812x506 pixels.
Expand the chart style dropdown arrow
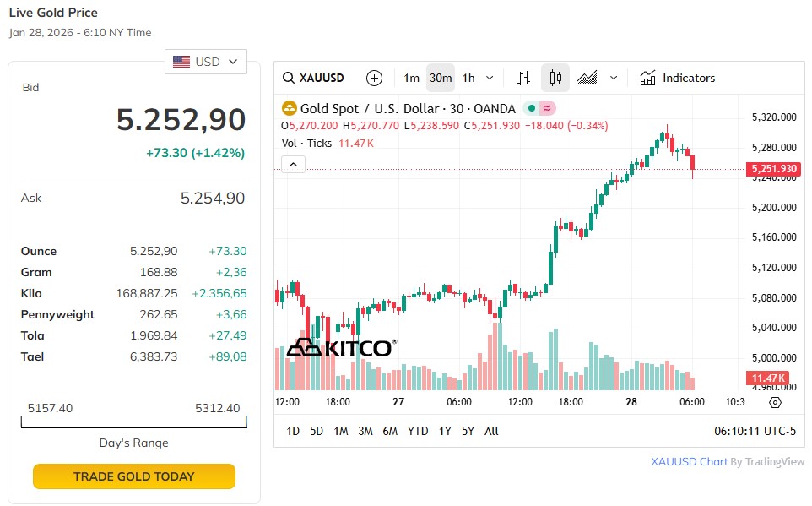(614, 78)
